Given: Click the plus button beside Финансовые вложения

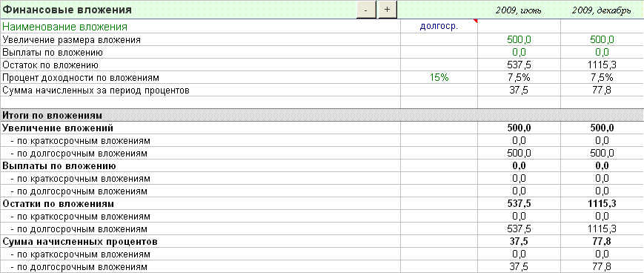Looking at the screenshot, I should [388, 10].
